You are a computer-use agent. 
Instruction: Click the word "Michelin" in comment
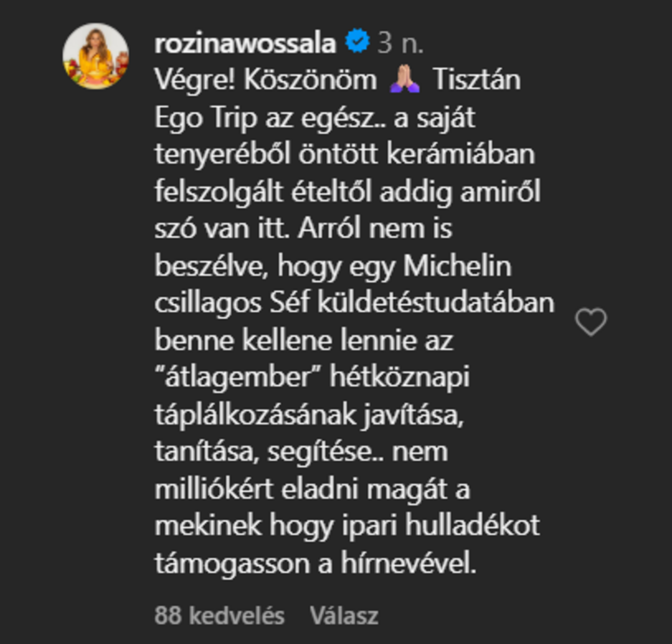[457, 266]
